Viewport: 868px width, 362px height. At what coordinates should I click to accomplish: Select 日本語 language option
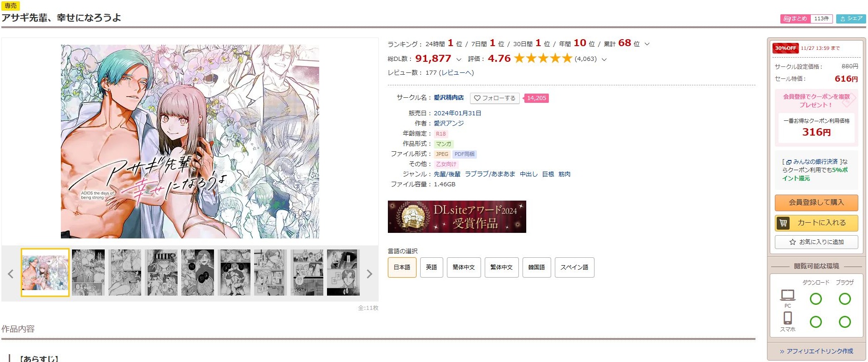(x=402, y=267)
